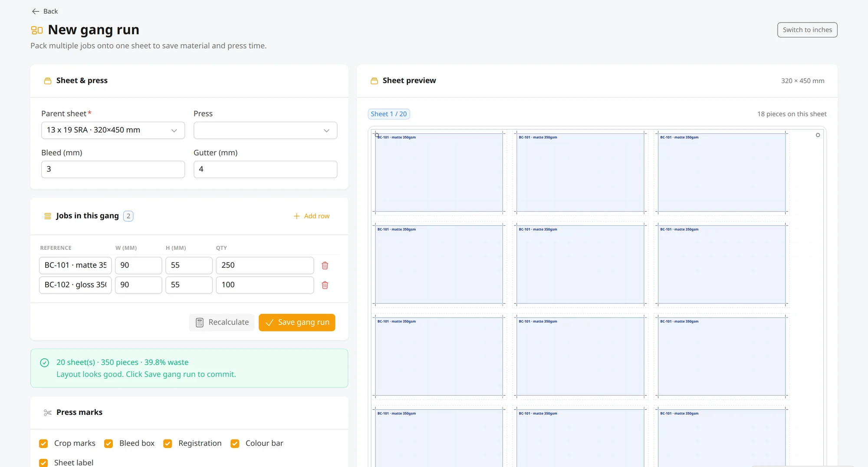Go back using the Back arrow
The image size is (868, 467).
pyautogui.click(x=44, y=11)
